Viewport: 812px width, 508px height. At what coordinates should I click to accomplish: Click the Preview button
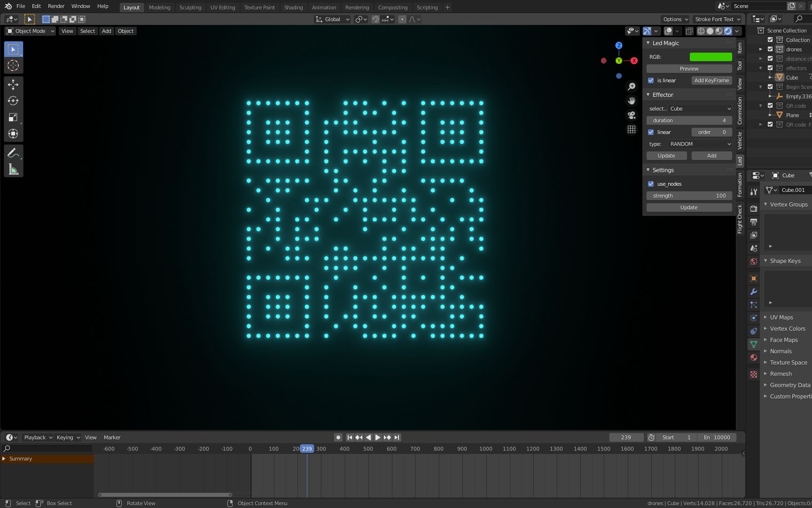tap(689, 69)
